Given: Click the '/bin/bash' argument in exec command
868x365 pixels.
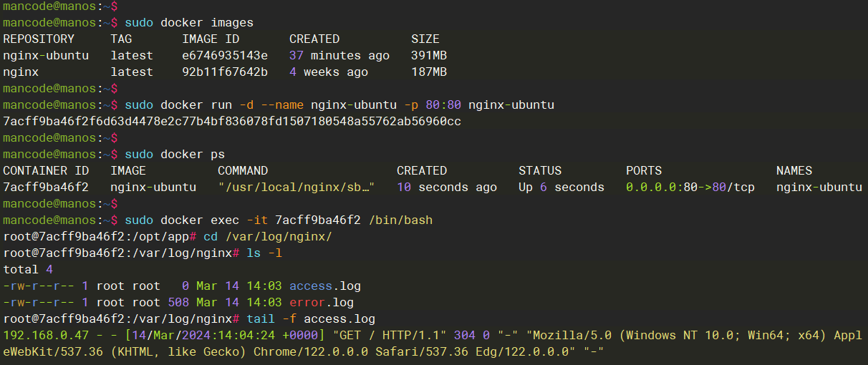Looking at the screenshot, I should (x=400, y=220).
